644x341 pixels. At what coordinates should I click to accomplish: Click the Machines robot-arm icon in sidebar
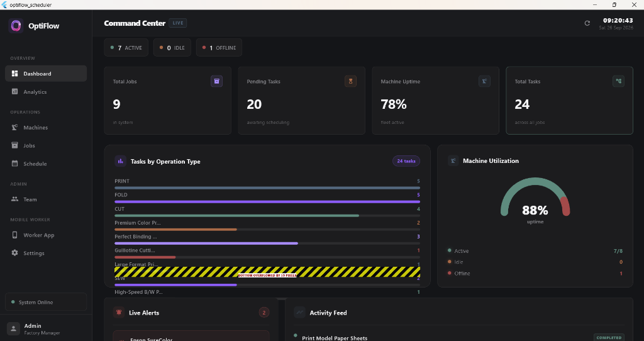(15, 127)
